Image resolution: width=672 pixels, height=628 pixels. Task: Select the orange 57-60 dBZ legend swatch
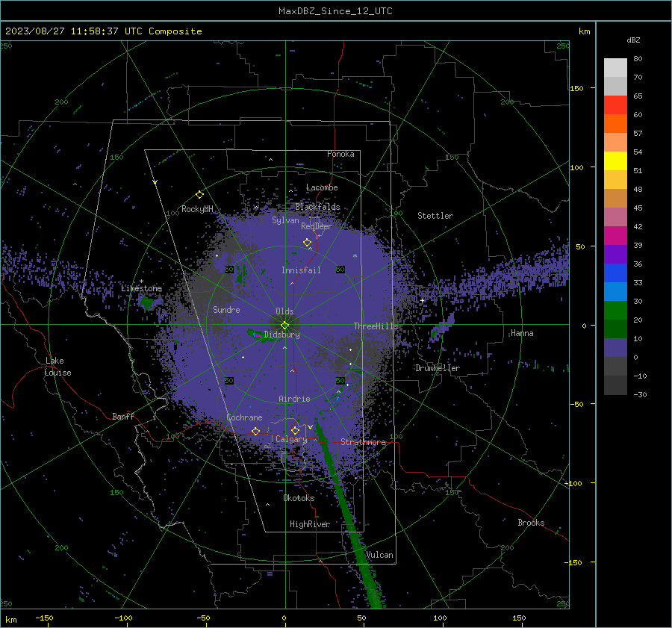pyautogui.click(x=615, y=124)
